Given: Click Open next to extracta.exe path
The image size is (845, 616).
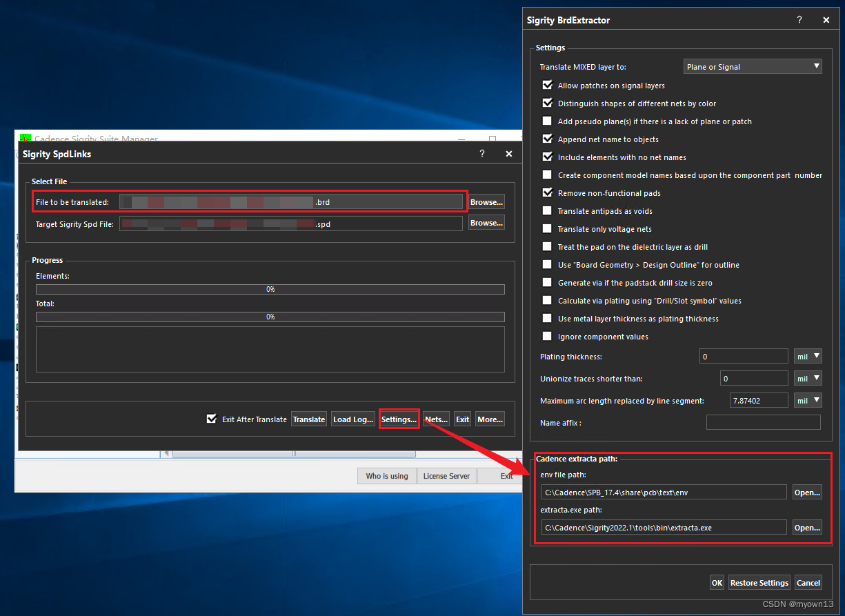Looking at the screenshot, I should [807, 528].
